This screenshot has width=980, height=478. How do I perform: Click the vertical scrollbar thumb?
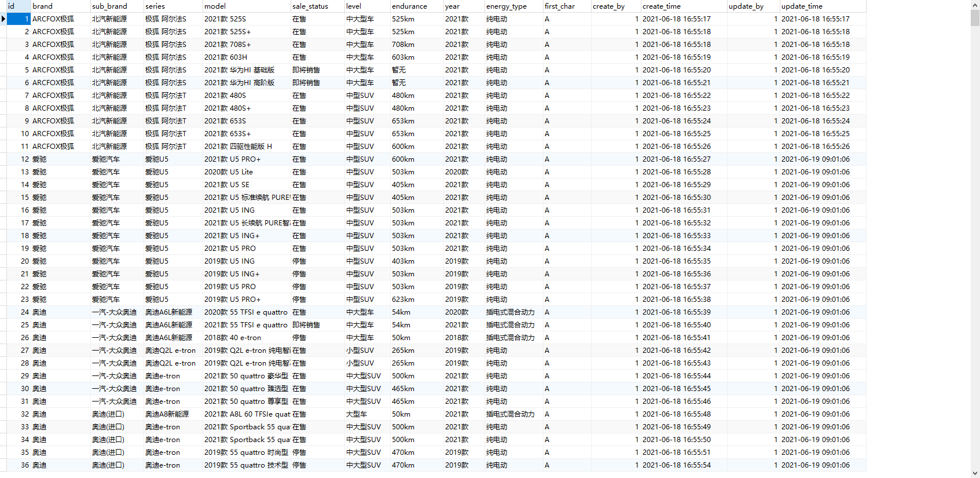(x=975, y=17)
